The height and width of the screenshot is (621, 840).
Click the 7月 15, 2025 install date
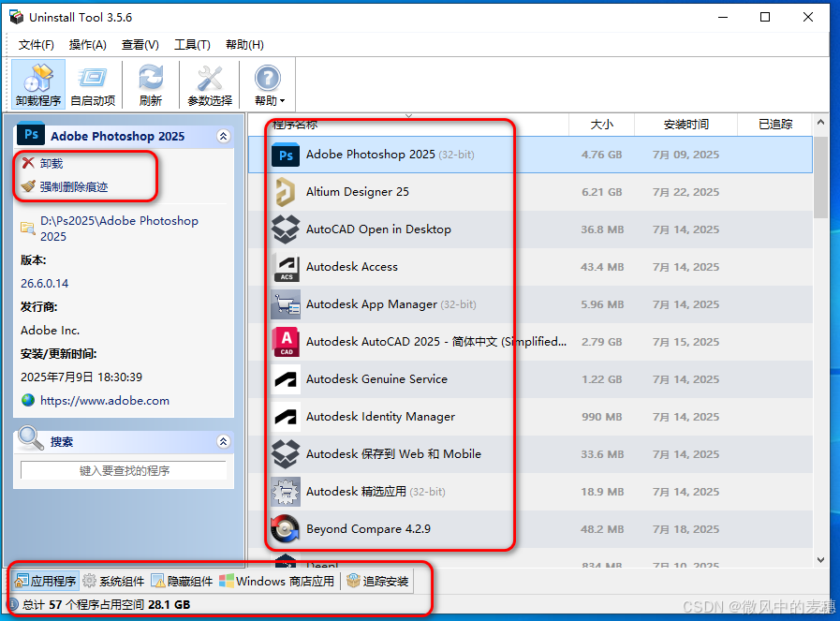coord(685,342)
